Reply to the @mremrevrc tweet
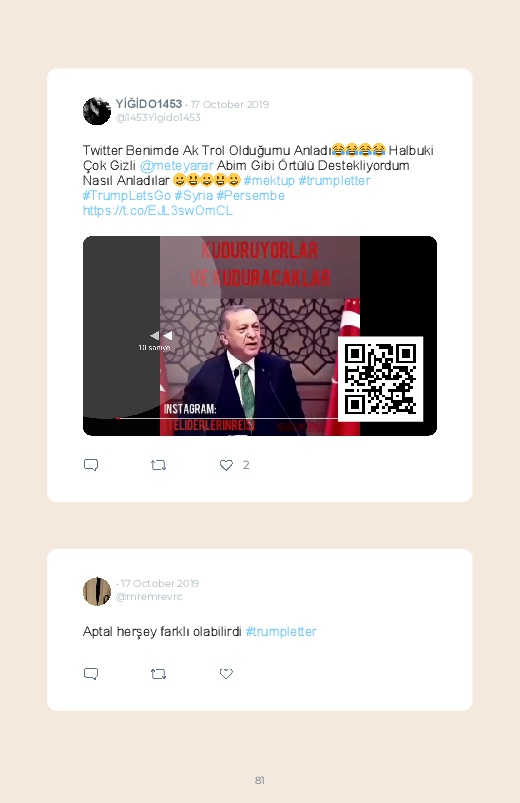Screen dimensions: 520x803 tap(91, 673)
